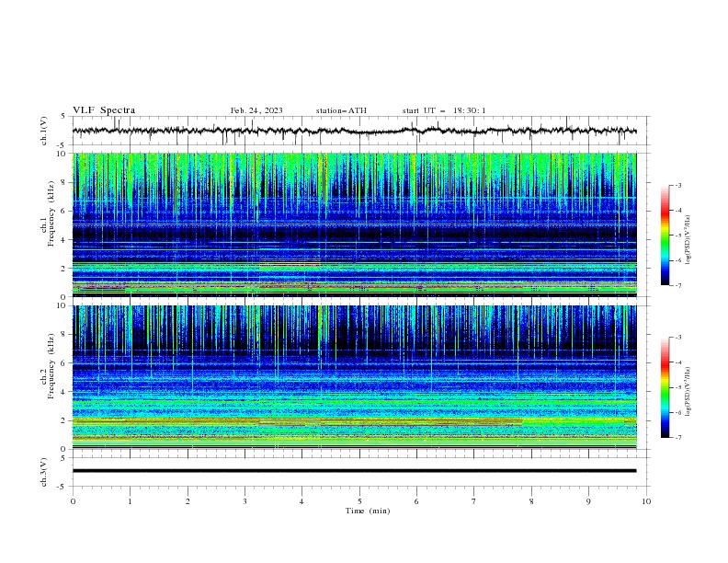728x563 pixels.
Task: Click the 'VLF Spectra' title text
Action: (x=104, y=110)
